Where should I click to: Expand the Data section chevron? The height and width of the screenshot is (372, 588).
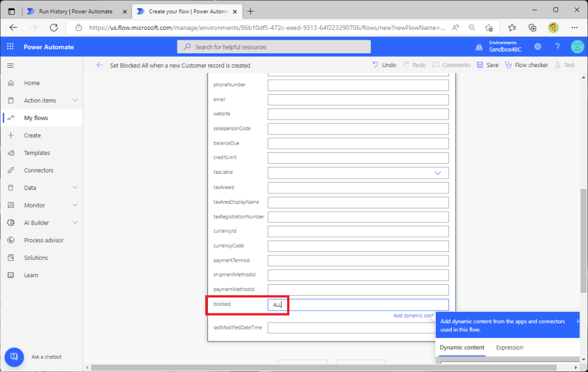pos(75,188)
